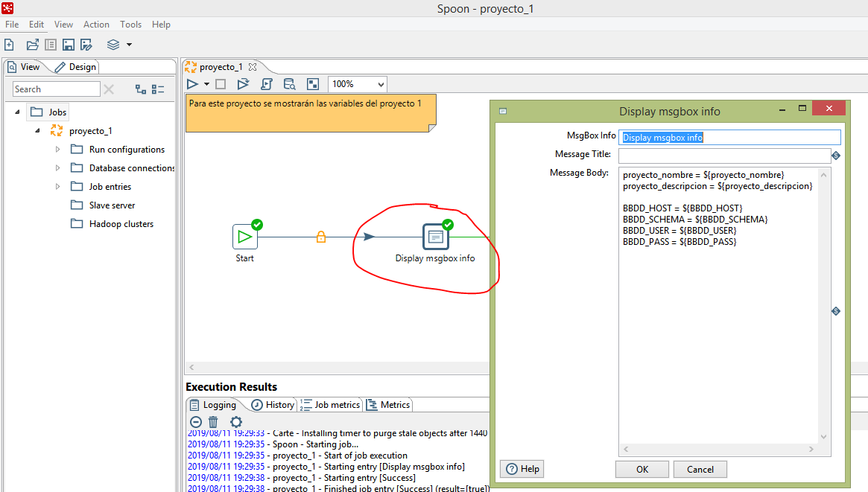Viewport: 868px width, 492px height.
Task: Click the replay job icon
Action: point(243,84)
